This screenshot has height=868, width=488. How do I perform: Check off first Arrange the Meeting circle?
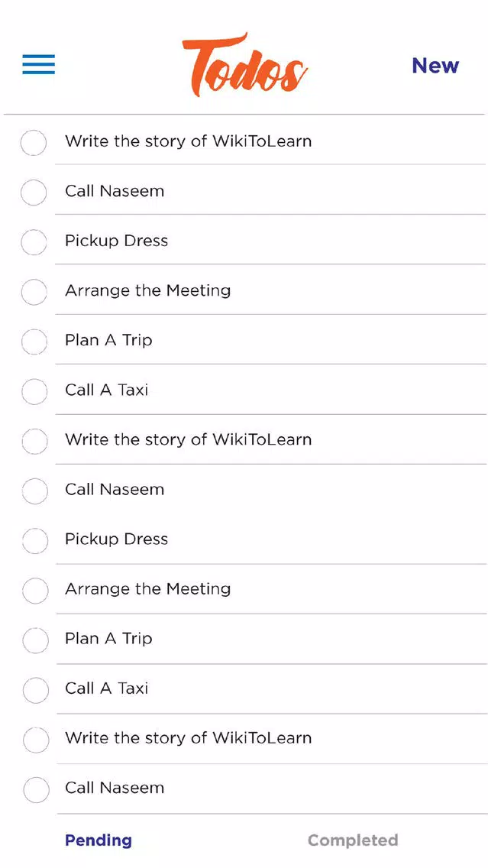pyautogui.click(x=34, y=292)
